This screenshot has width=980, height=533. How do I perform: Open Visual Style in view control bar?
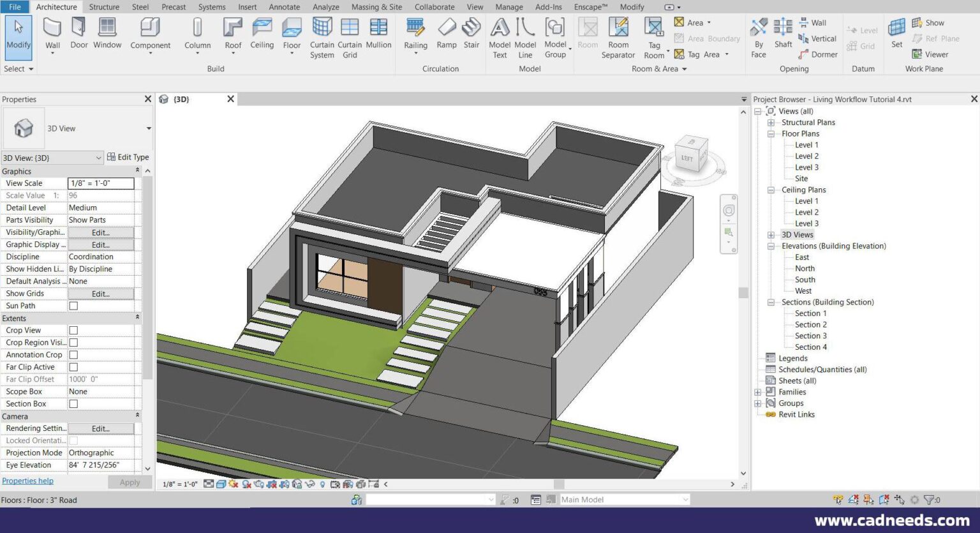click(221, 484)
